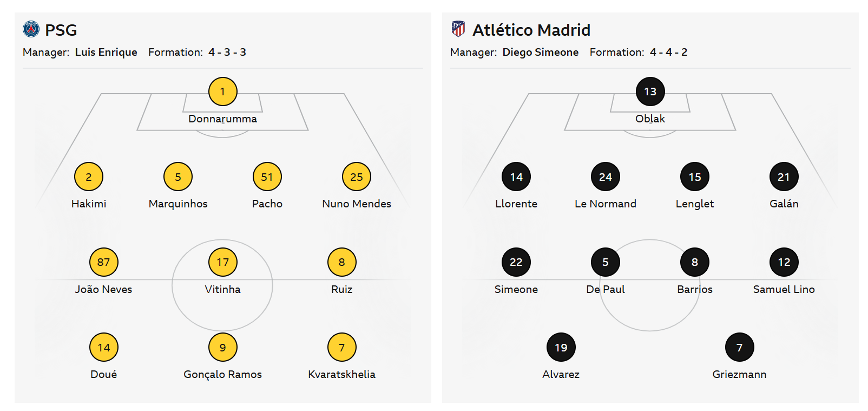This screenshot has width=868, height=411.
Task: Click manager name Diego Simeone
Action: pyautogui.click(x=540, y=52)
